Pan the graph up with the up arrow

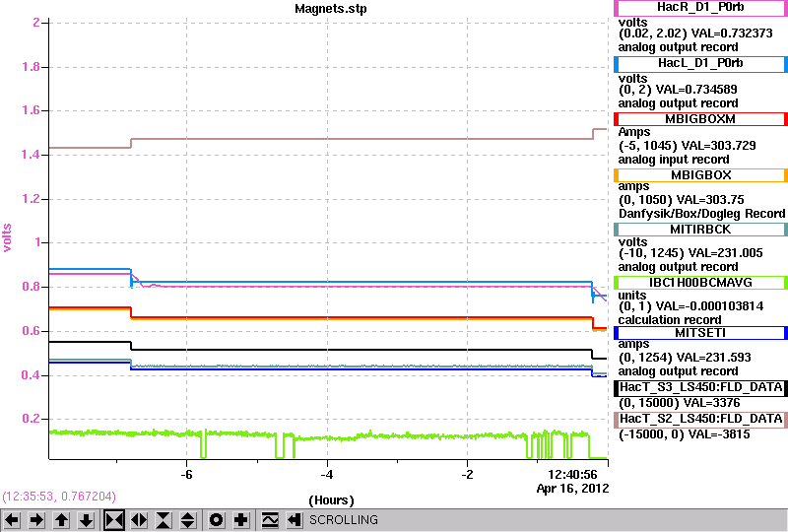(x=62, y=520)
